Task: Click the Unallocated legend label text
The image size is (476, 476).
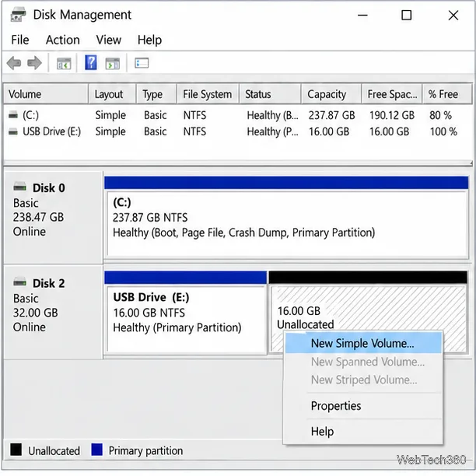Action: (54, 451)
